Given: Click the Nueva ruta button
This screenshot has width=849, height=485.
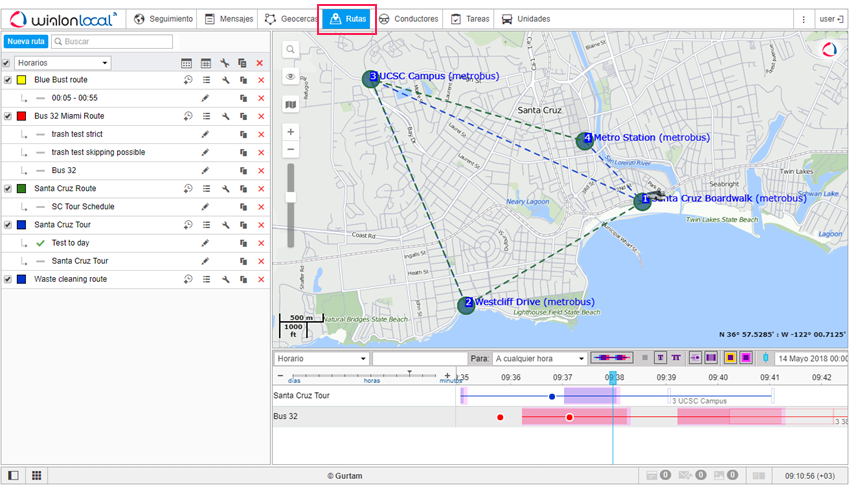Looking at the screenshot, I should 25,42.
